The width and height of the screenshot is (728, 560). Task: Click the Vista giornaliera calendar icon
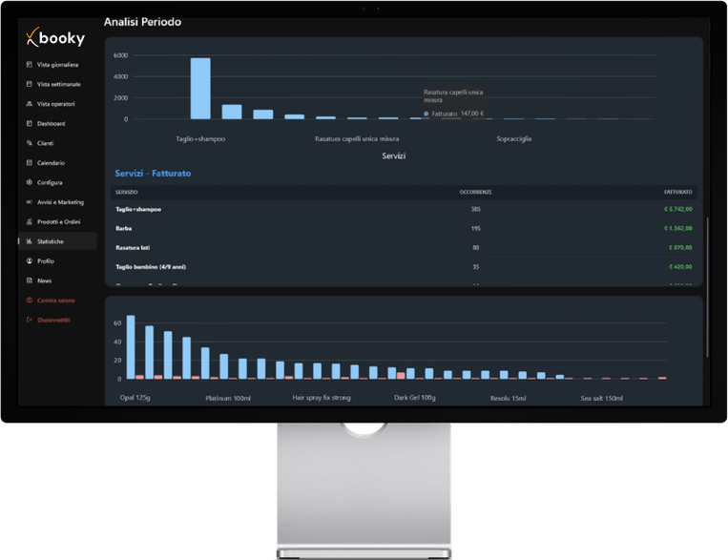pos(30,65)
